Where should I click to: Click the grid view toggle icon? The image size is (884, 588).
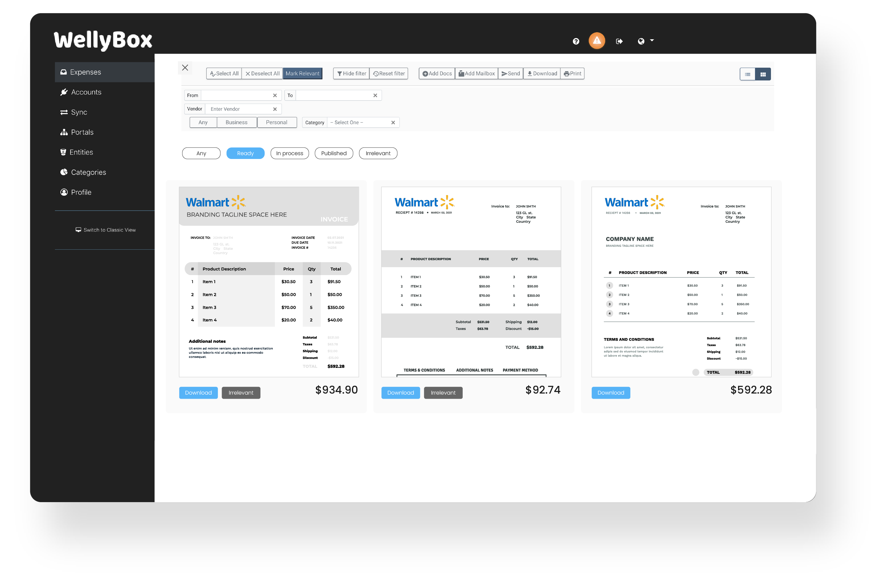(763, 73)
